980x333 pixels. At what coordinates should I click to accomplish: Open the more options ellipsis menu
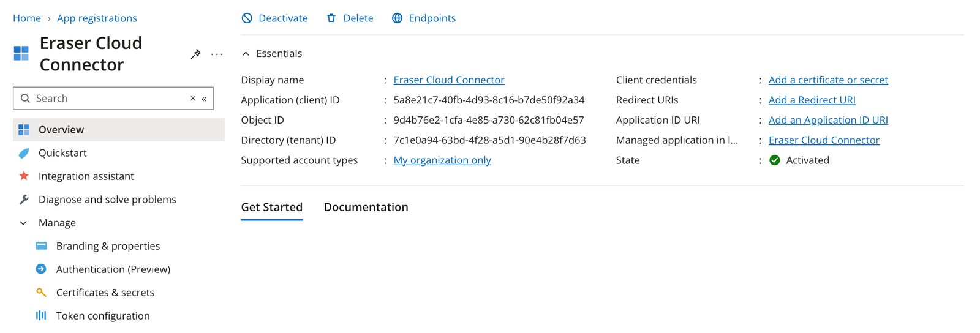217,54
